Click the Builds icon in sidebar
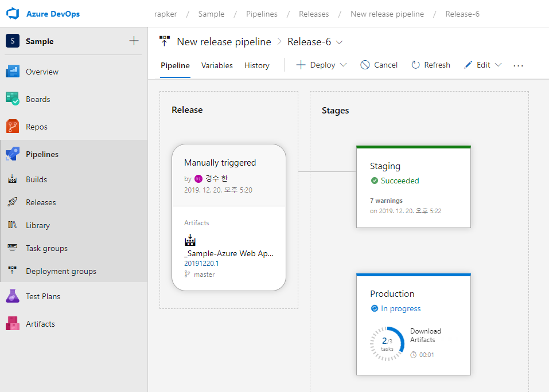Screen dimensions: 549x392 pyautogui.click(x=12, y=179)
